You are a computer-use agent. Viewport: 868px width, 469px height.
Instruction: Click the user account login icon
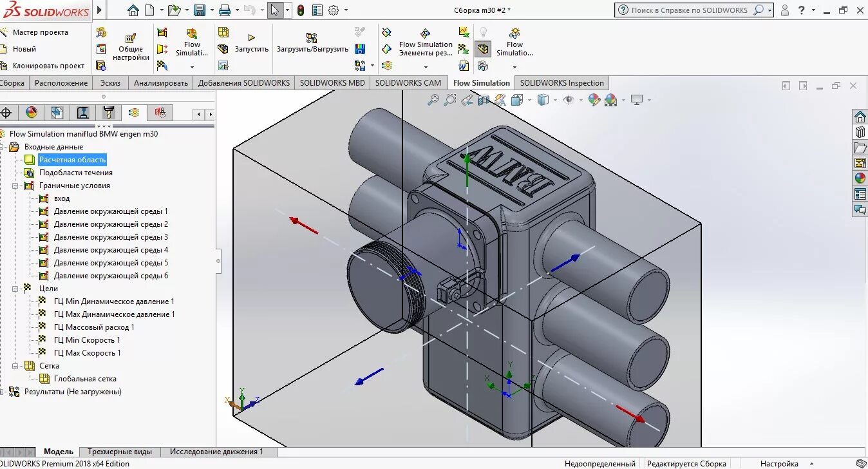784,10
